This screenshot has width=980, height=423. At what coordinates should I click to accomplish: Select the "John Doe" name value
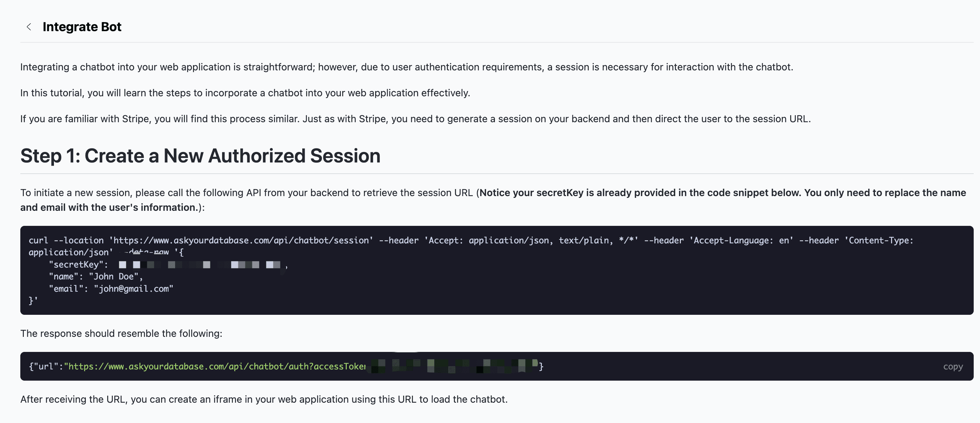coord(113,277)
